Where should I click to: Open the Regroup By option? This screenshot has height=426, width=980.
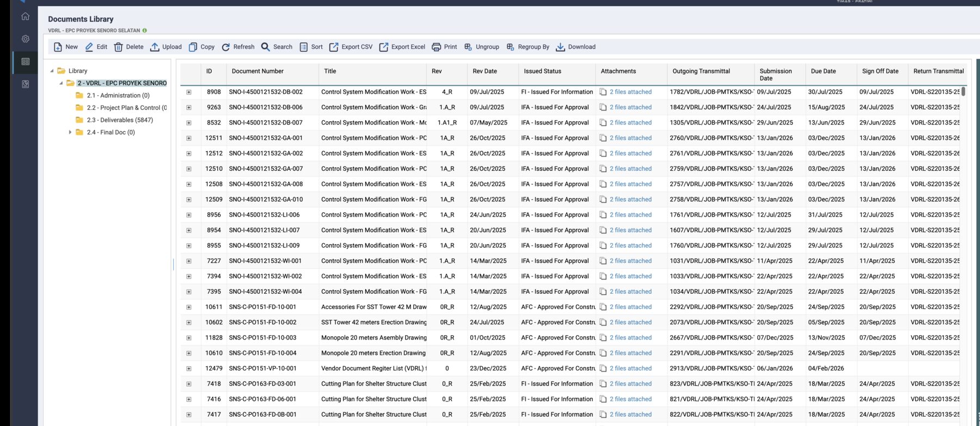click(x=528, y=47)
